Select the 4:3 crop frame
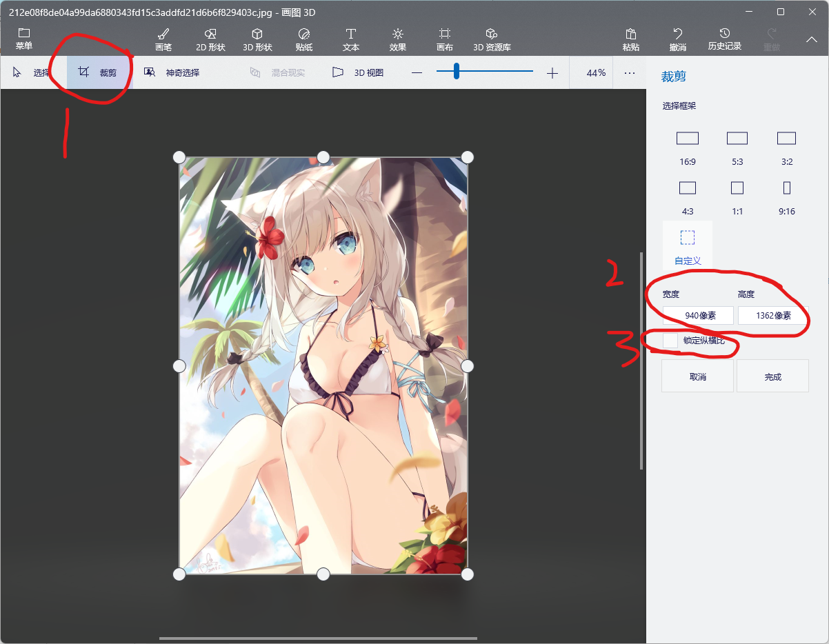Viewport: 829px width, 644px height. pos(688,197)
